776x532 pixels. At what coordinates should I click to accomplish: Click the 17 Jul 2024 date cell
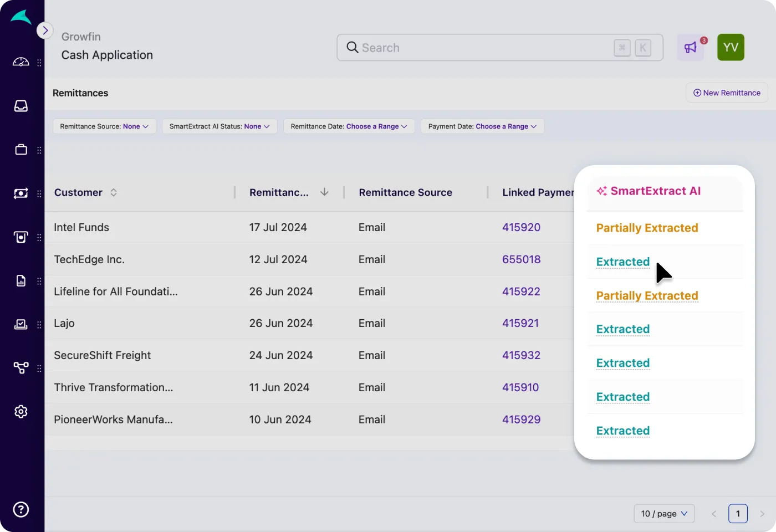click(278, 227)
